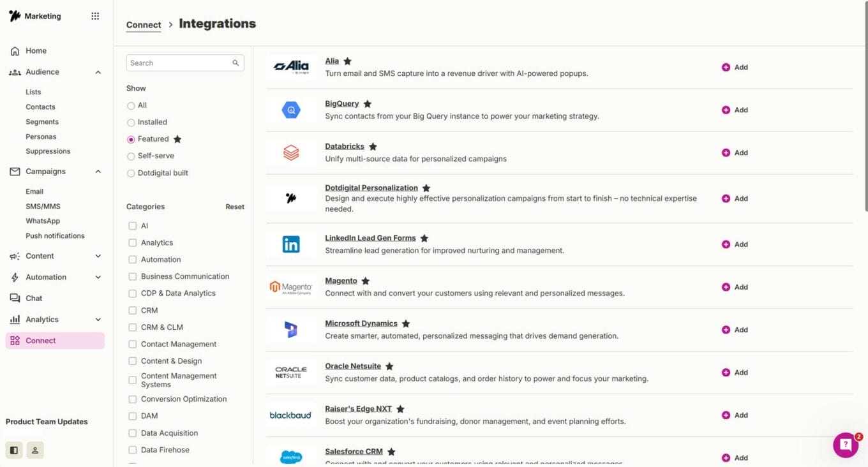Screen dimensions: 868x467
Task: Select the Installed radio button
Action: pyautogui.click(x=131, y=122)
